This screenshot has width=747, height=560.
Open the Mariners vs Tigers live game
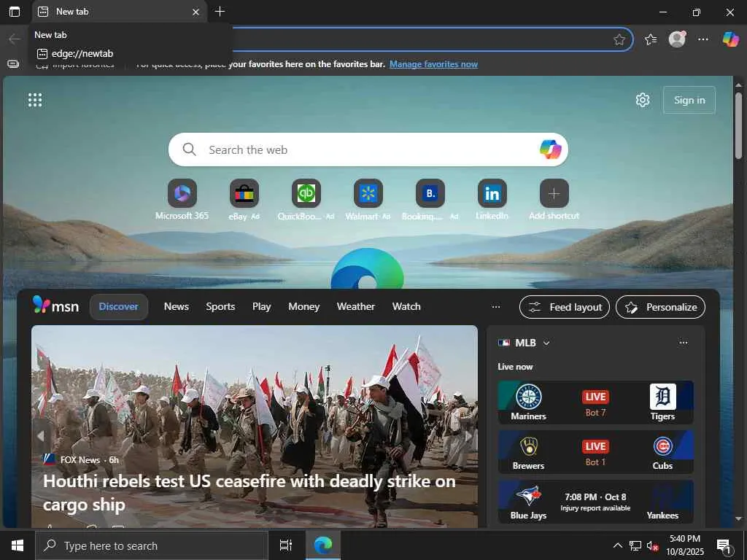pyautogui.click(x=595, y=402)
